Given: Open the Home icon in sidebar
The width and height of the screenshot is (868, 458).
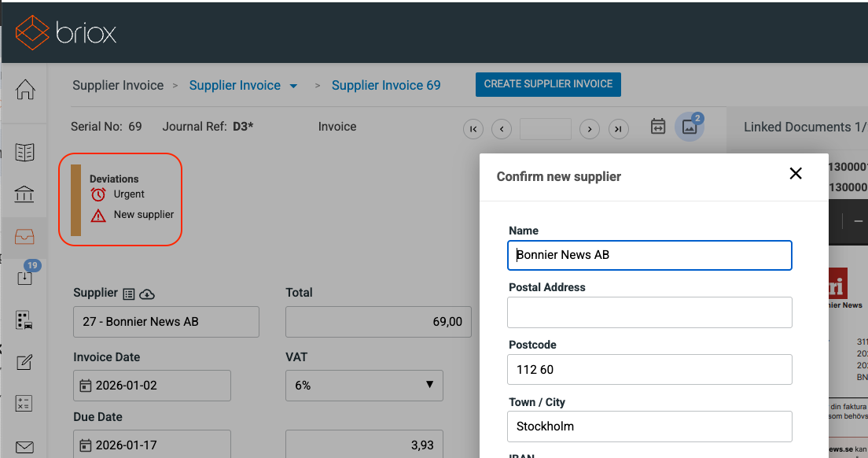Looking at the screenshot, I should pos(25,90).
